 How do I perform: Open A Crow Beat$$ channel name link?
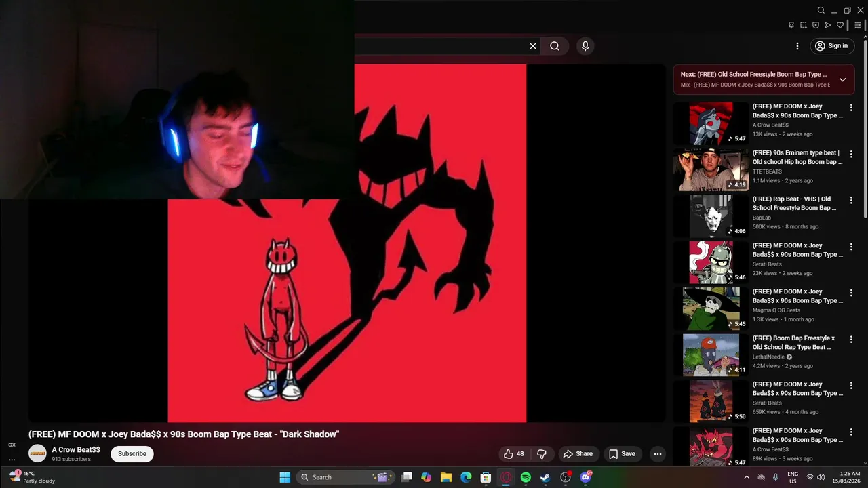pos(76,450)
